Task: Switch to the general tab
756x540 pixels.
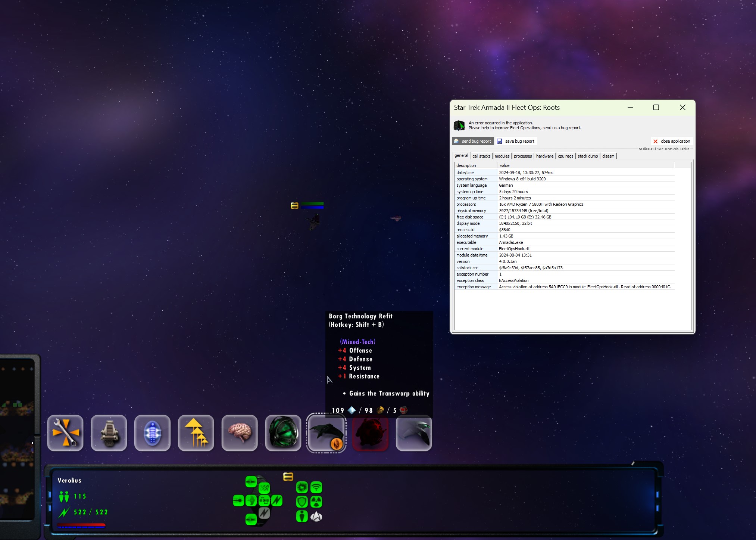Action: coord(461,156)
